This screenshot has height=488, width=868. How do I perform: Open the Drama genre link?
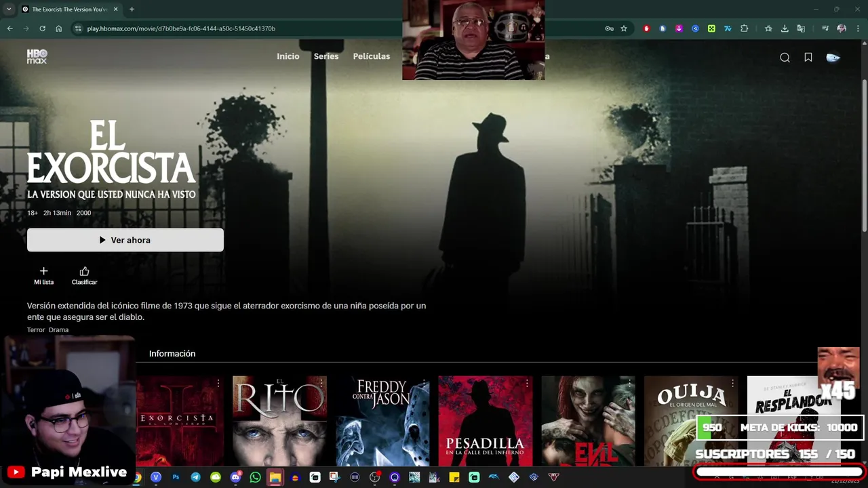click(59, 330)
